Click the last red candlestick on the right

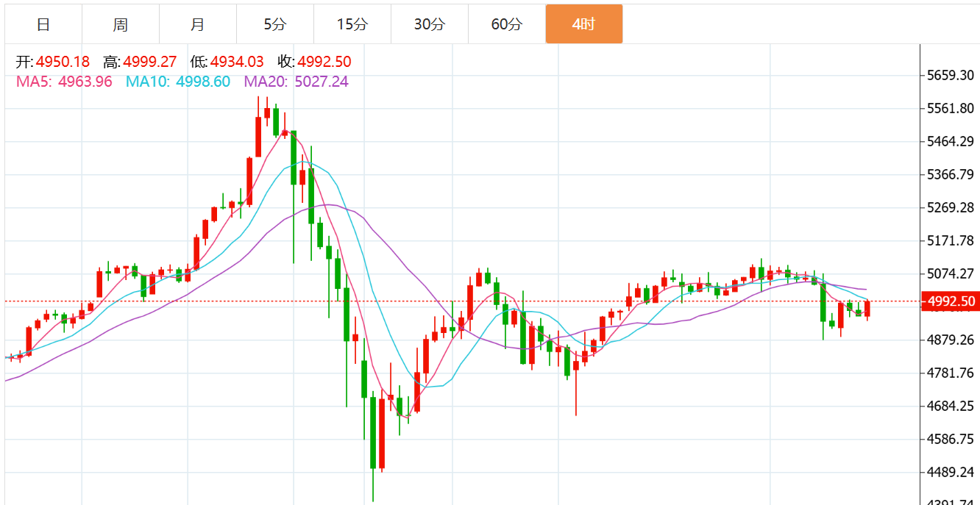tap(867, 309)
